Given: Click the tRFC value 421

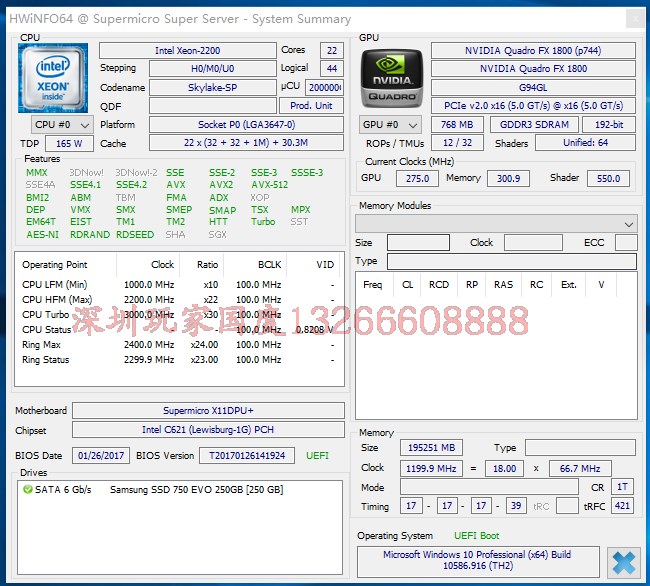Looking at the screenshot, I should click(622, 506).
